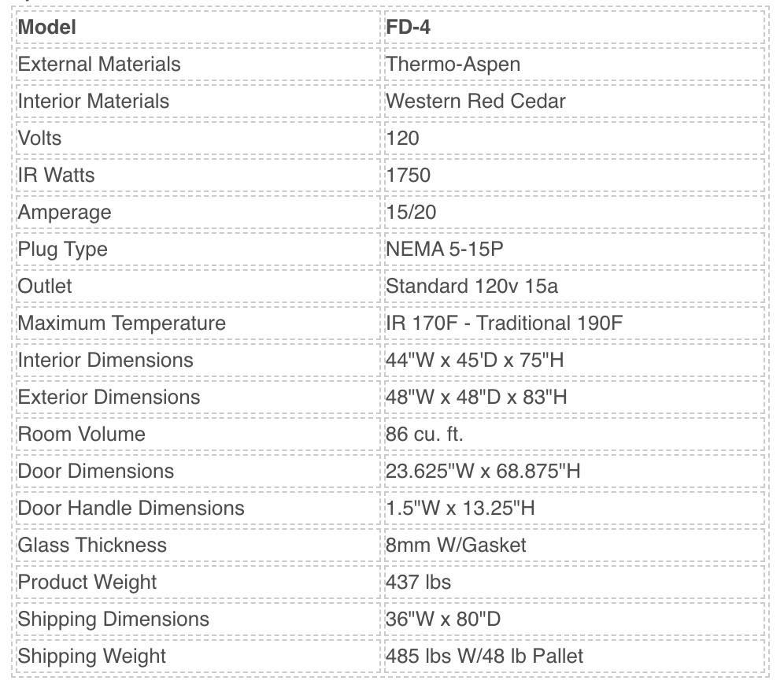The width and height of the screenshot is (784, 688).
Task: Click the NEMA 5-15P plug type value
Action: coord(444,249)
